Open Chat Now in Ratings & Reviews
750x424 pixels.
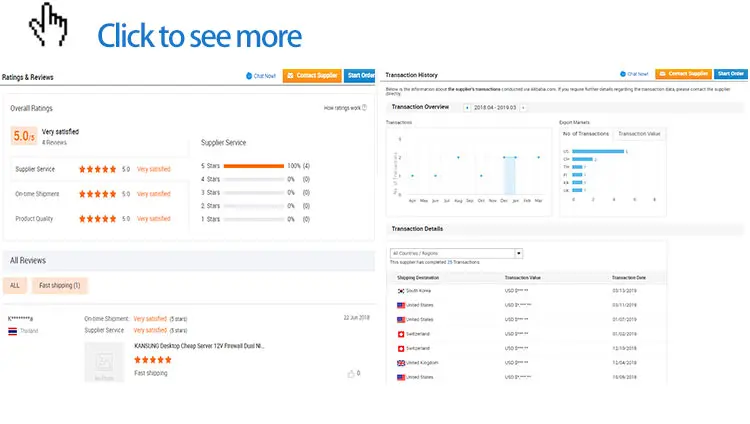(261, 75)
